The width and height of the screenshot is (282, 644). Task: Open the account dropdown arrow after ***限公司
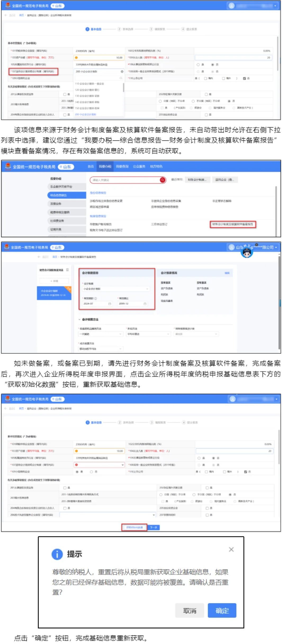pyautogui.click(x=276, y=247)
